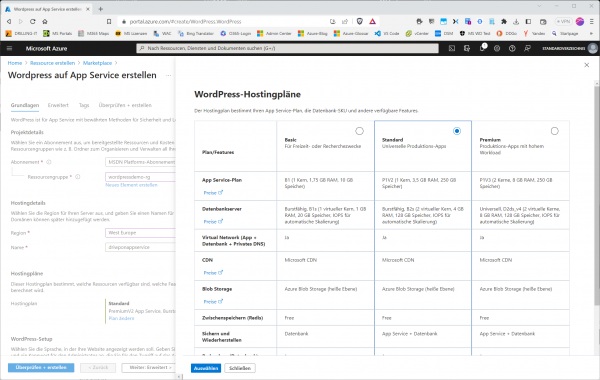Open the browser main menu
The width and height of the screenshot is (600, 380).
(x=592, y=21)
